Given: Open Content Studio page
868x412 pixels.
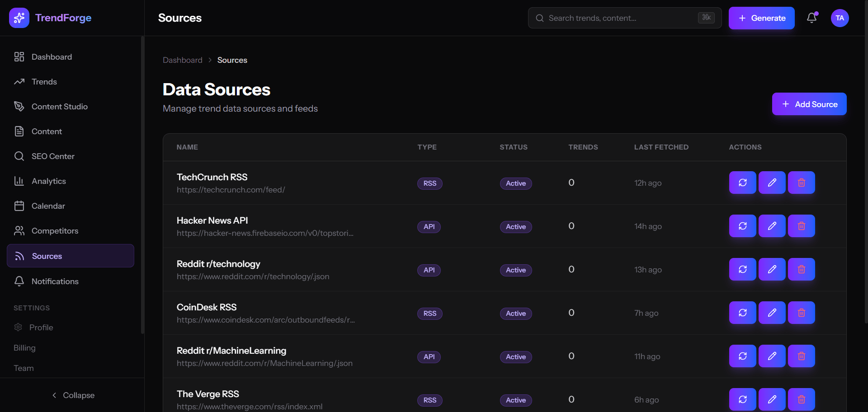Looking at the screenshot, I should [71, 107].
